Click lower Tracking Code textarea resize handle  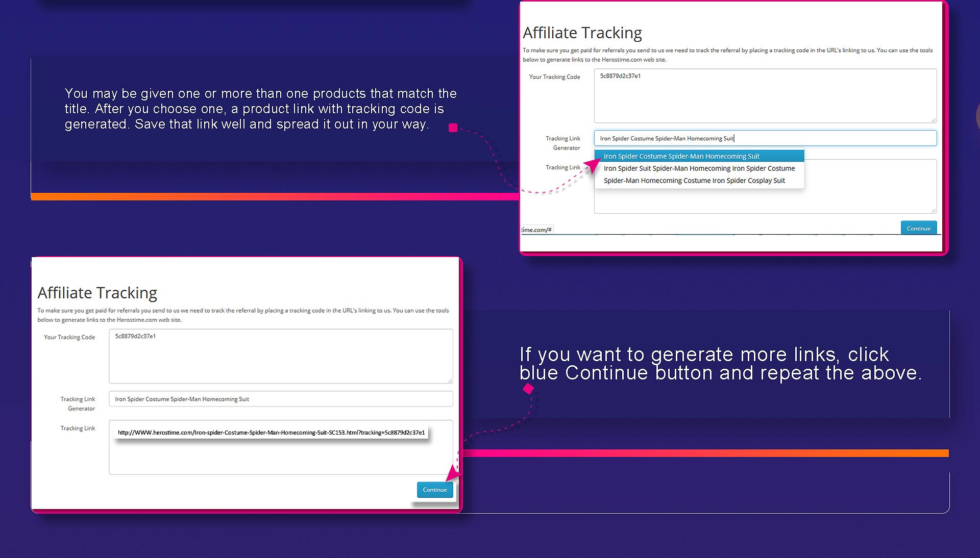[x=449, y=381]
